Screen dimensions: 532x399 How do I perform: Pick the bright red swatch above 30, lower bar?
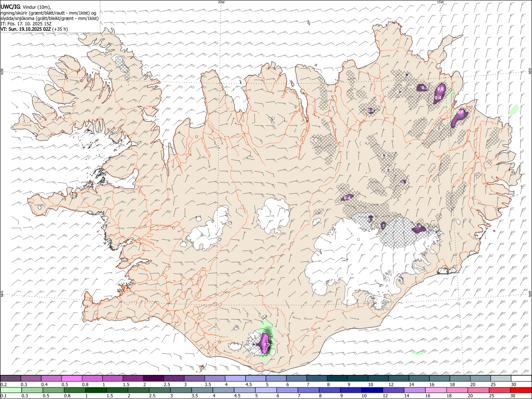(521, 390)
